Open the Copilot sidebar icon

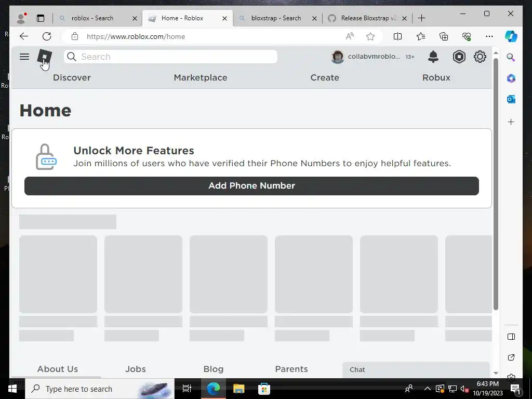pyautogui.click(x=511, y=36)
